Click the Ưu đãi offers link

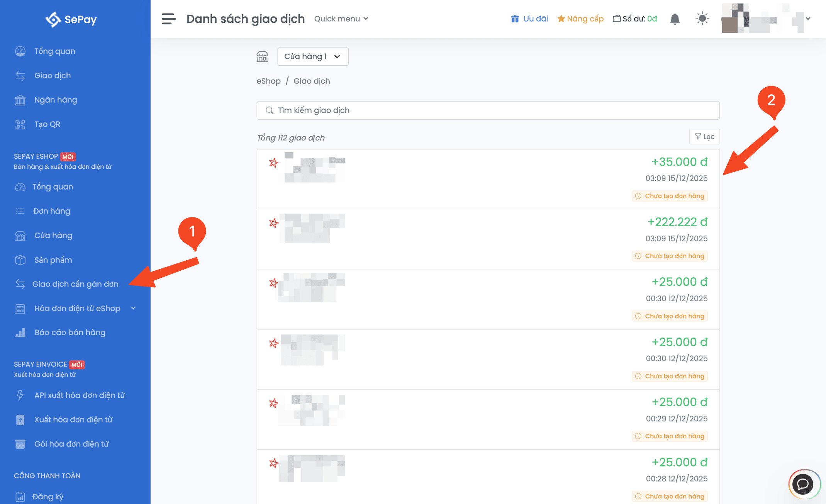pos(529,19)
